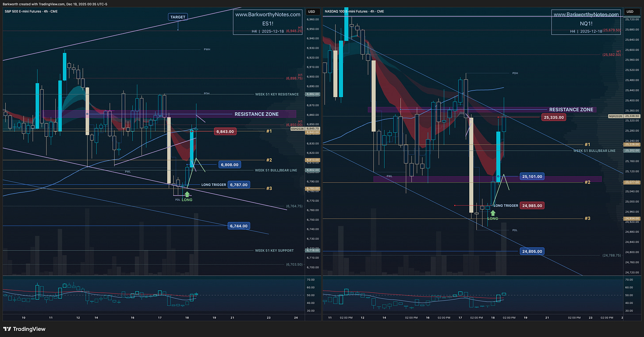Click the green LONG arrow on ES1! chart
This screenshot has width=644, height=337.
pyautogui.click(x=187, y=194)
